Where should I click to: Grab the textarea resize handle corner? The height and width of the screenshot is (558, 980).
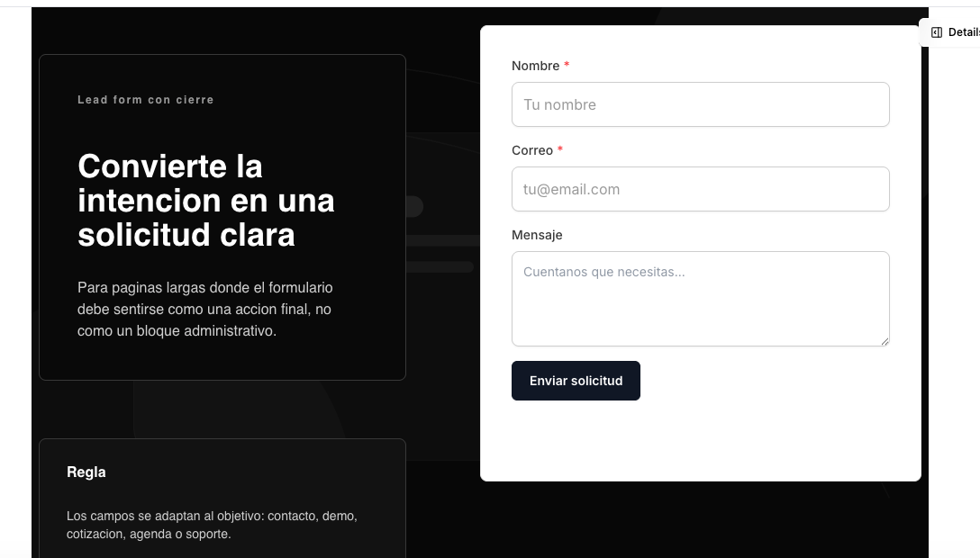(x=885, y=341)
